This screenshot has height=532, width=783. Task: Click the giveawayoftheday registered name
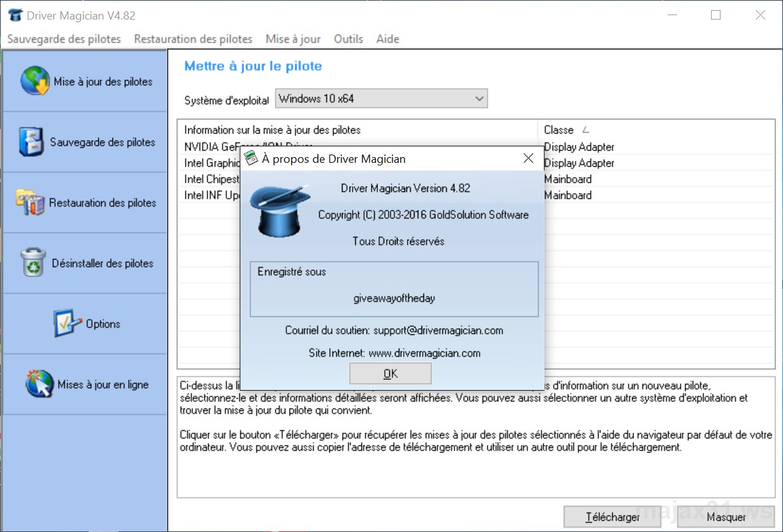click(x=394, y=298)
